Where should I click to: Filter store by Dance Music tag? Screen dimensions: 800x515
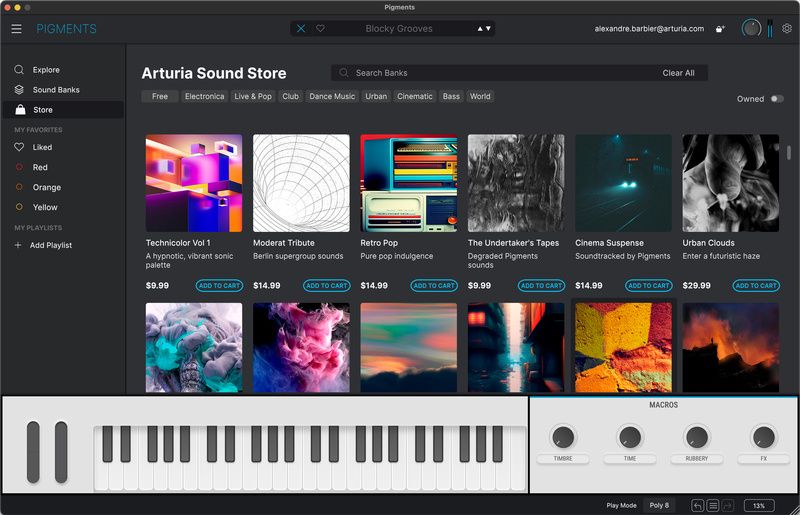coord(332,96)
